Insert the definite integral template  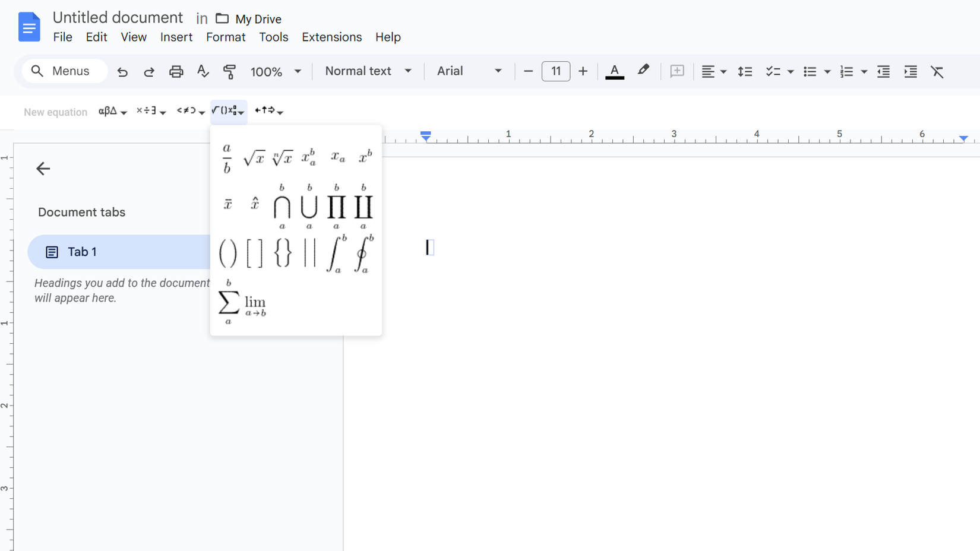(336, 254)
